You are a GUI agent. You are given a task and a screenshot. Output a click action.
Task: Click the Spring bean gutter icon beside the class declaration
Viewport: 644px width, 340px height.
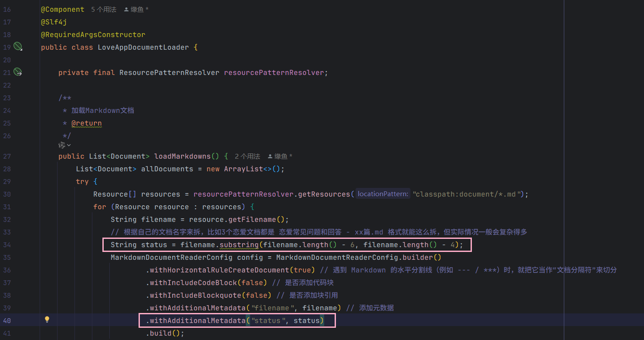[17, 46]
